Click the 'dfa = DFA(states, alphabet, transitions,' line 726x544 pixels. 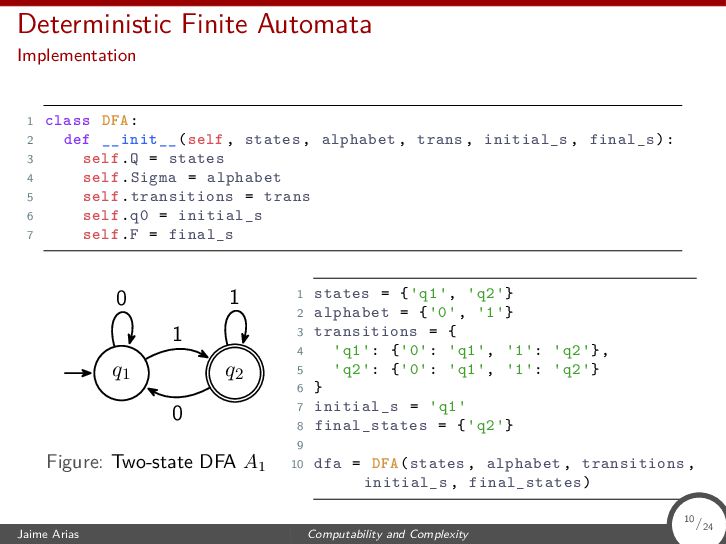(x=504, y=463)
